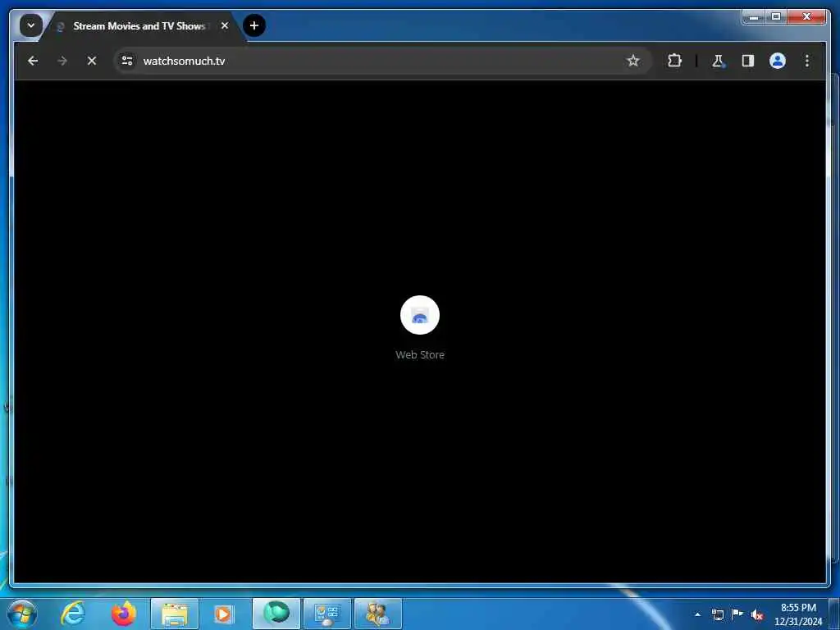Close the Stream Movies and TV Shows tab
The height and width of the screenshot is (630, 840).
click(225, 25)
